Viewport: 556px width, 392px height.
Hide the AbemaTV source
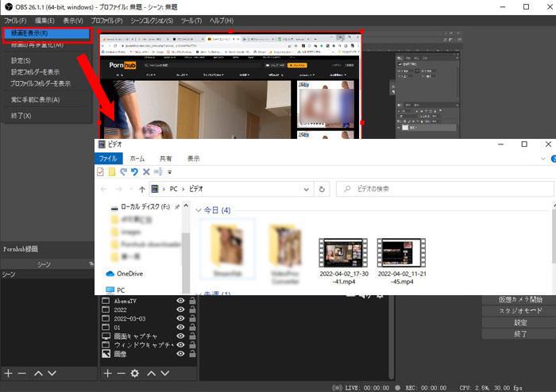click(x=180, y=301)
